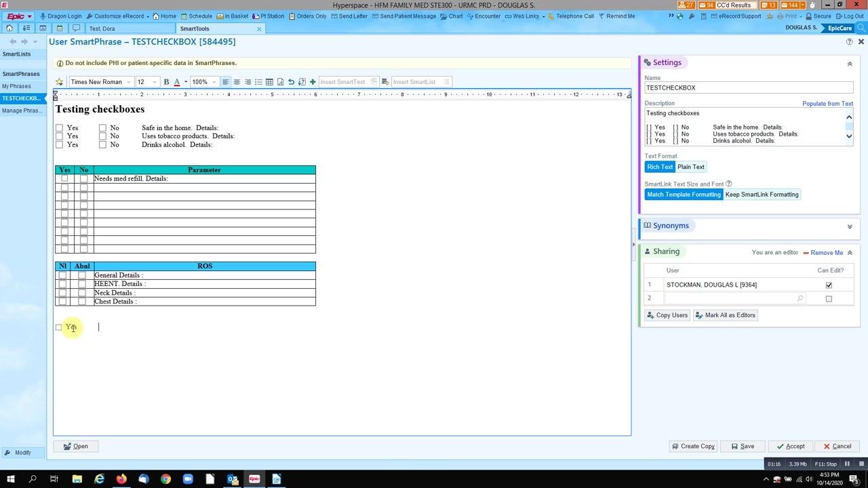Check Yes box for Safe in the home
The width and height of the screenshot is (868, 488).
(x=59, y=127)
